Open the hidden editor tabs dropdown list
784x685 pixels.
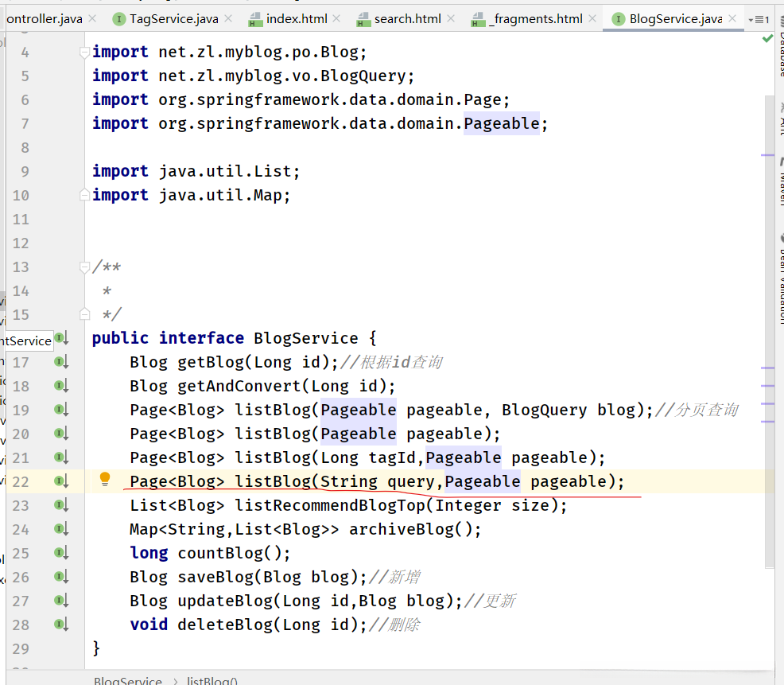click(759, 19)
